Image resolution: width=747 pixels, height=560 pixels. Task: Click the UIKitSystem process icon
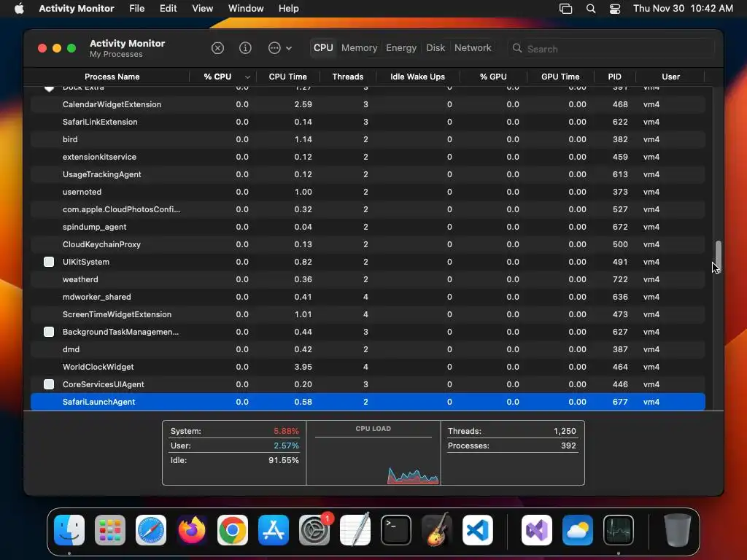pyautogui.click(x=49, y=262)
